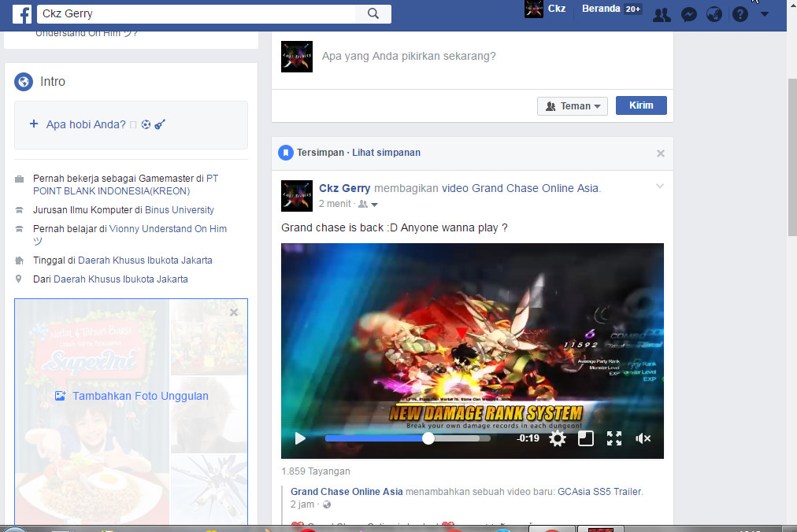Open Lihat simpanan link
The width and height of the screenshot is (797, 532).
point(387,153)
